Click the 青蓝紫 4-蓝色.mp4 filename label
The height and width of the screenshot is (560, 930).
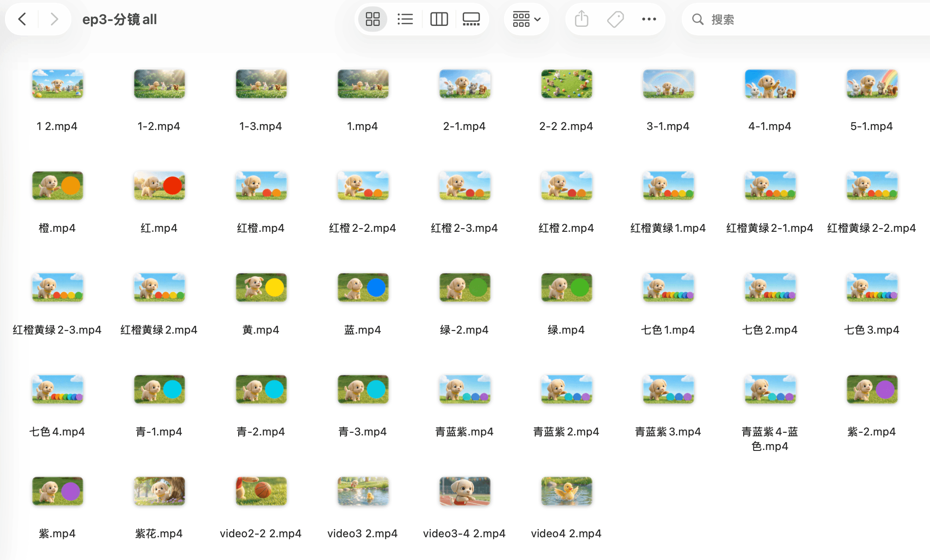coord(770,439)
